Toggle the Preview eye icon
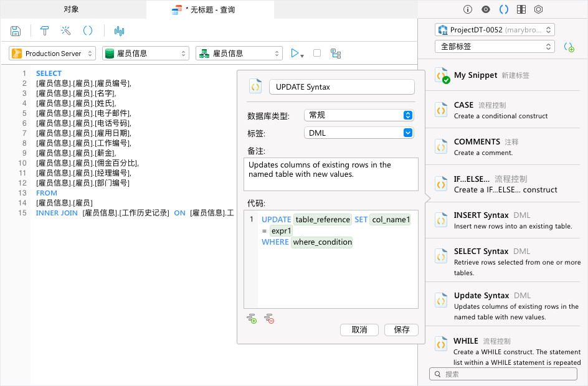 486,9
